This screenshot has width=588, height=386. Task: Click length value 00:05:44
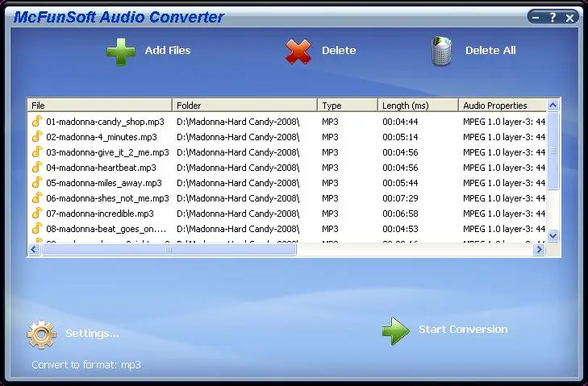[x=400, y=183]
